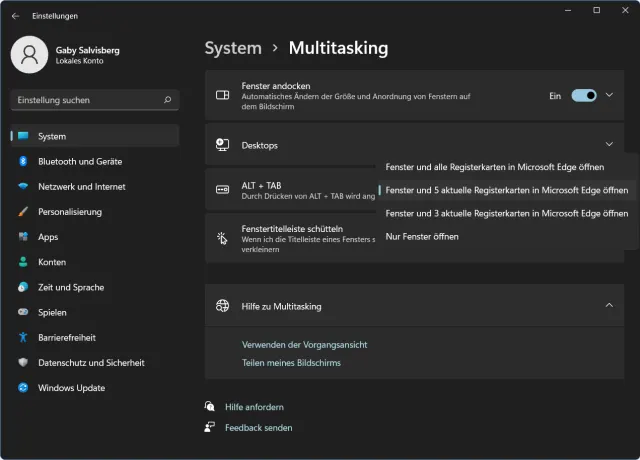Expand the Fenster andocken options chevron
Screen dimensions: 640x460
click(609, 95)
